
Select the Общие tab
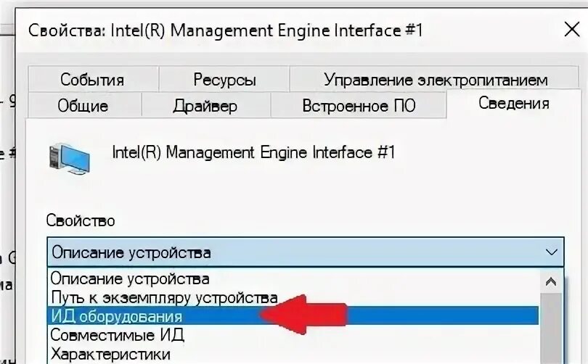pyautogui.click(x=83, y=106)
